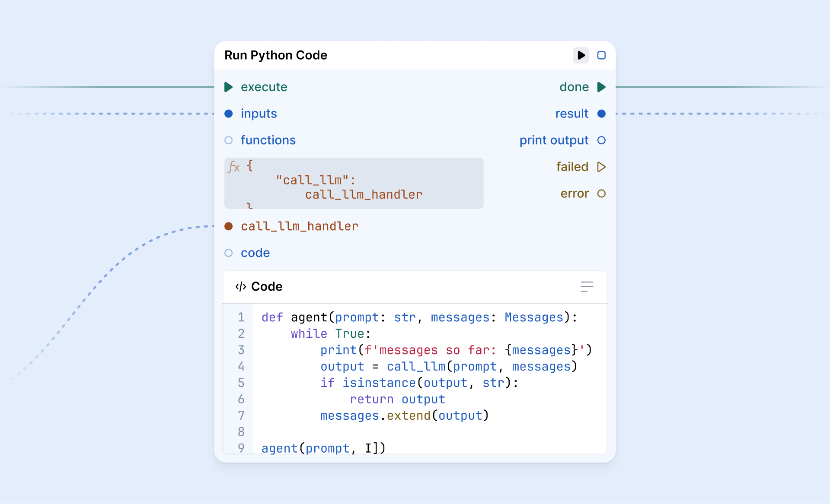Click the done output trigger arrow
The image size is (830, 504).
pos(601,87)
